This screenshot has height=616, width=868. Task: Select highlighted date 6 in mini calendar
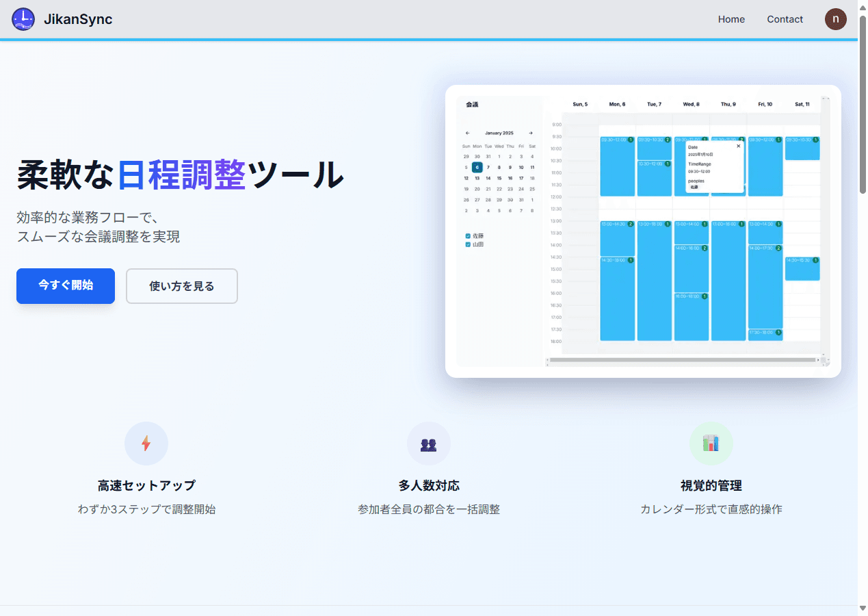click(477, 167)
